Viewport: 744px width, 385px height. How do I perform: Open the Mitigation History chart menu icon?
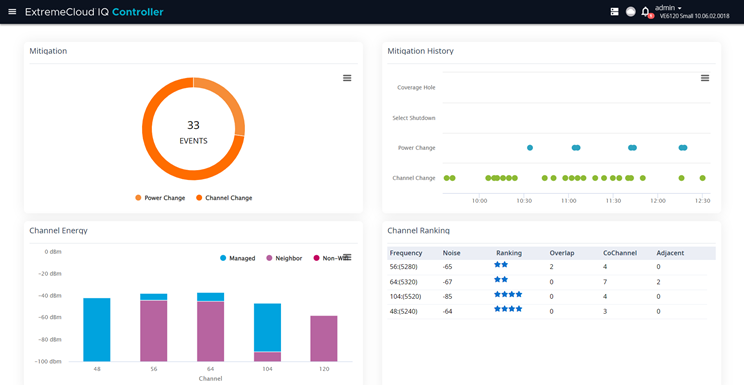705,78
